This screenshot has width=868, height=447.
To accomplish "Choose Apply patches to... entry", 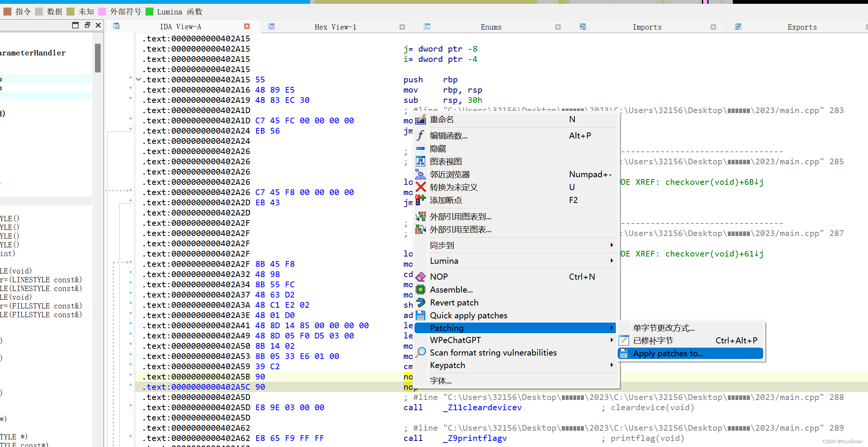I will pos(691,354).
